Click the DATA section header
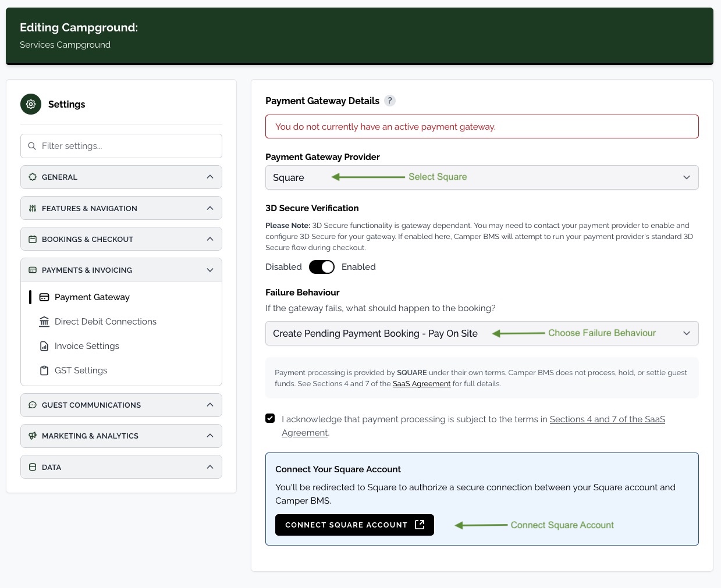 [x=121, y=467]
